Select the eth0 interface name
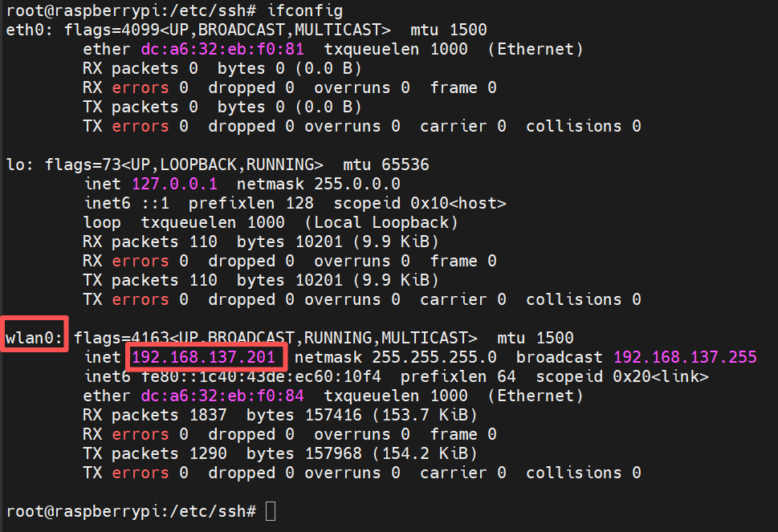Image resolution: width=778 pixels, height=532 pixels. click(28, 30)
